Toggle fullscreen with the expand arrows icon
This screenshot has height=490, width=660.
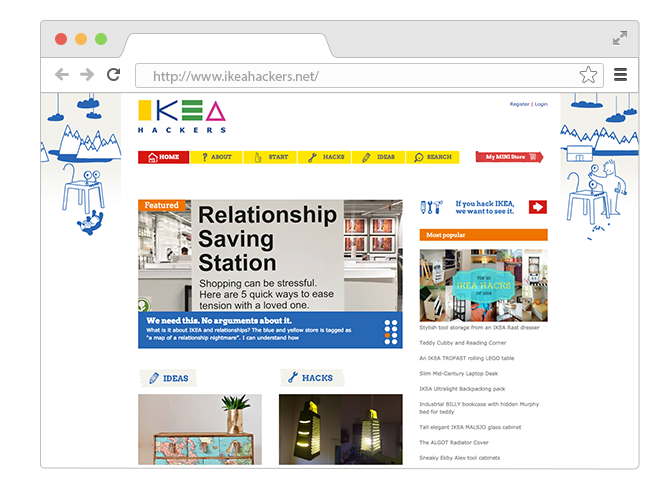click(620, 38)
